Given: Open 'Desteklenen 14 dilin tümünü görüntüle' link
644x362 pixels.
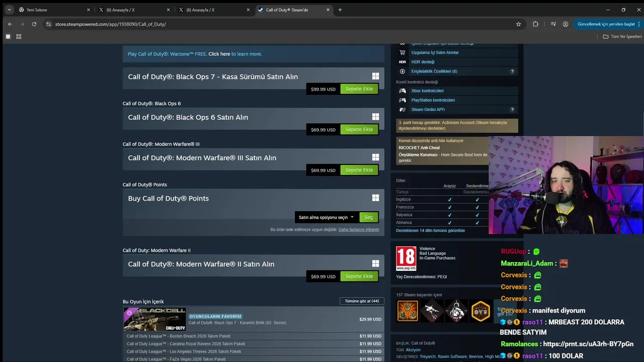Looking at the screenshot, I should point(430,230).
